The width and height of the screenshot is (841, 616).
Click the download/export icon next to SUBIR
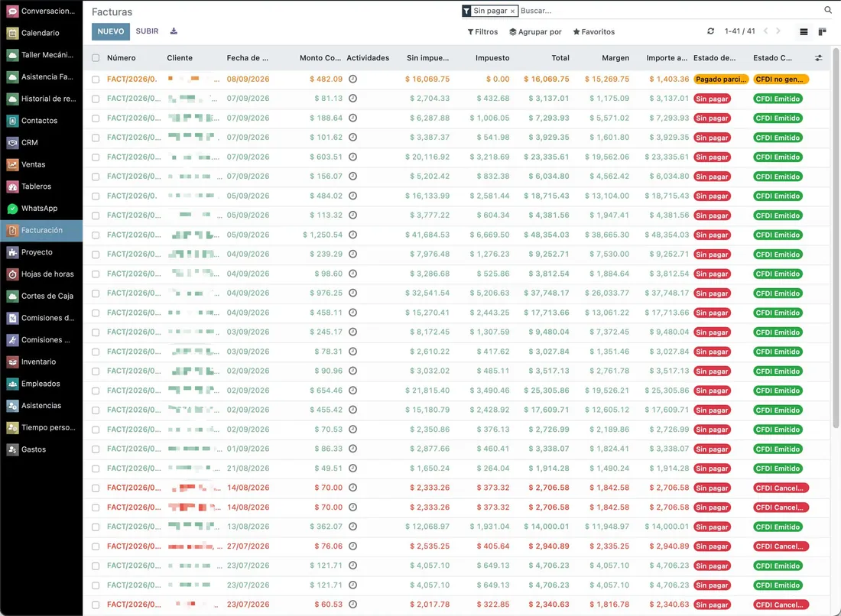coord(174,31)
